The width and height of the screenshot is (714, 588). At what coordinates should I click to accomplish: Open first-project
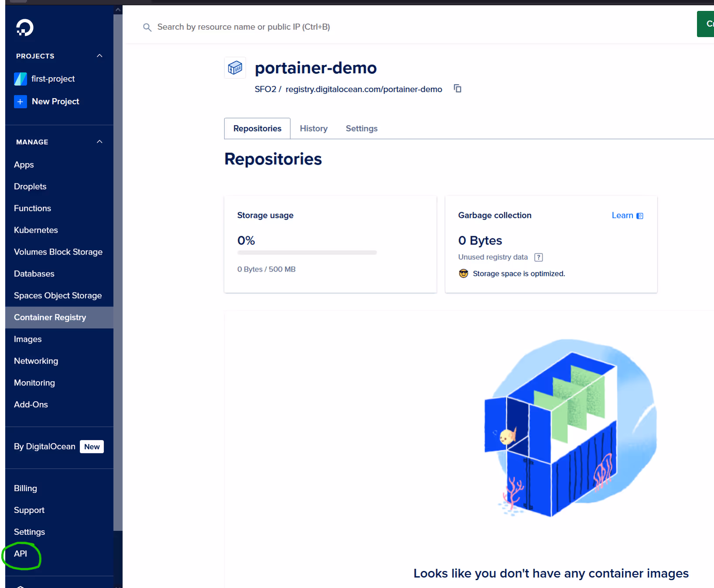[53, 79]
